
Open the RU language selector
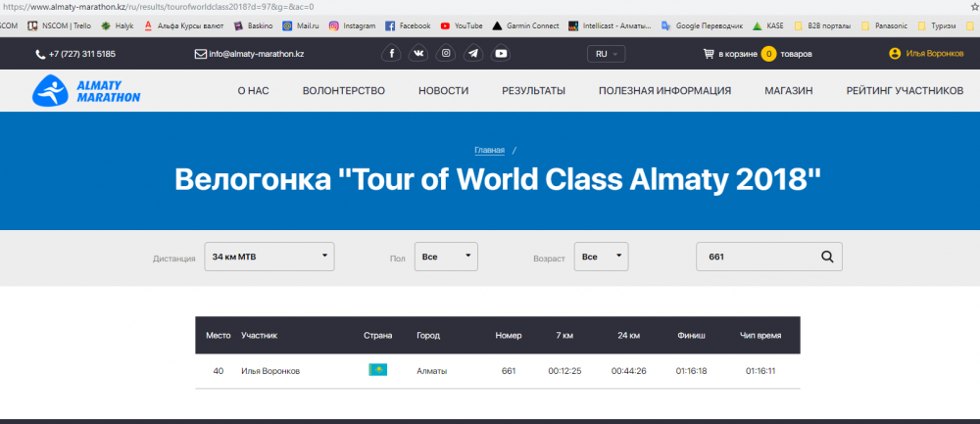pyautogui.click(x=606, y=54)
